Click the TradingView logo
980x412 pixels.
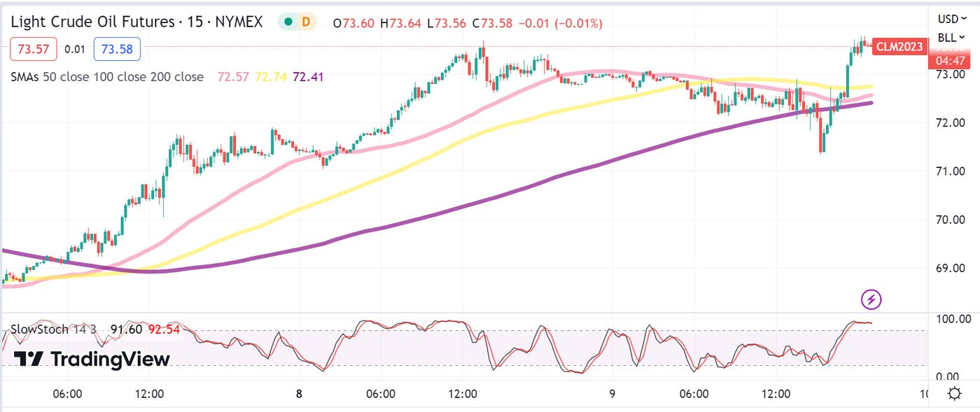point(92,360)
